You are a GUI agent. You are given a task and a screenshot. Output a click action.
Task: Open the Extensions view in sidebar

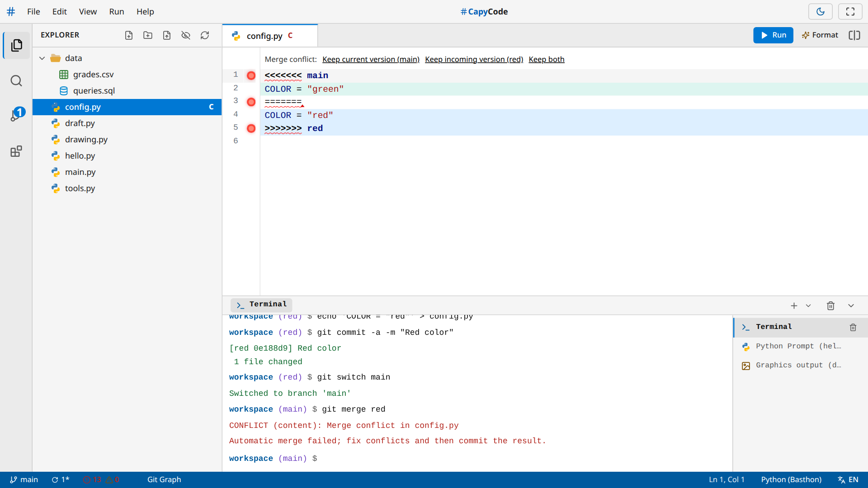17,151
